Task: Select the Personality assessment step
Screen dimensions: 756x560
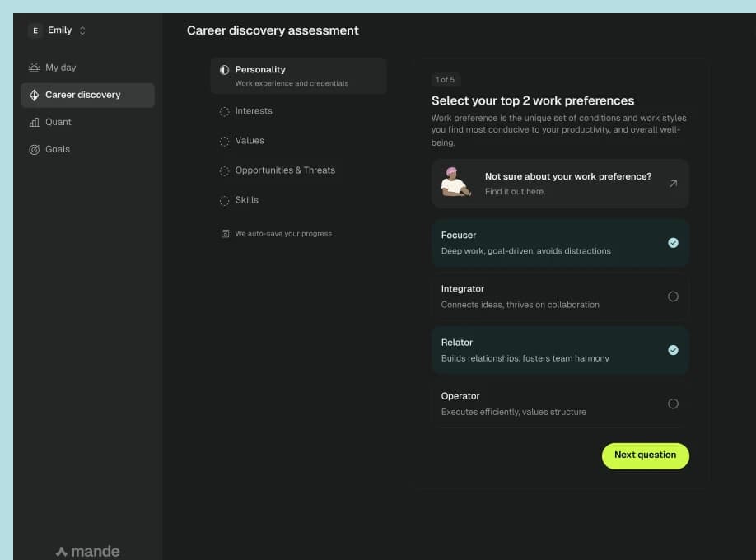Action: [x=298, y=76]
